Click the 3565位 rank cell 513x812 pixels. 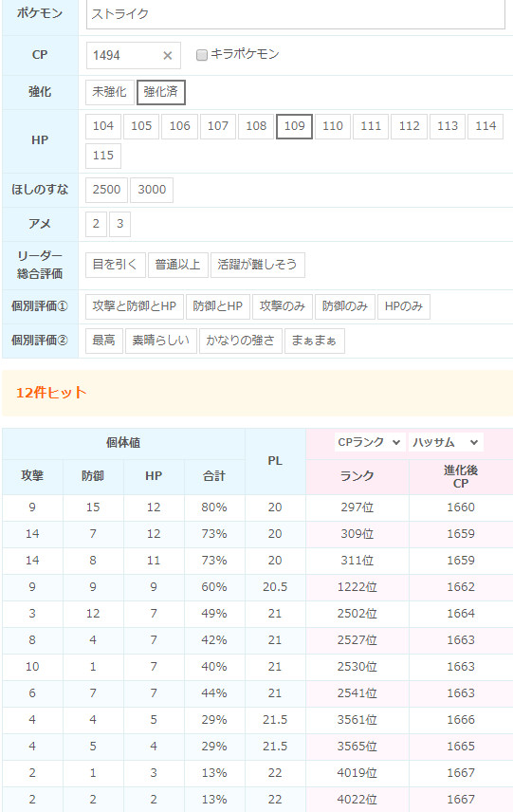pyautogui.click(x=357, y=747)
